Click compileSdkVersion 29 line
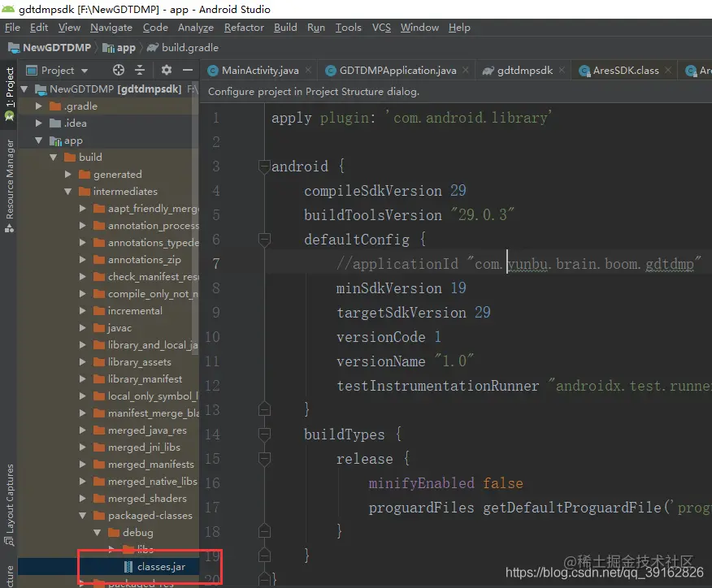Viewport: 712px width, 588px height. 385,191
